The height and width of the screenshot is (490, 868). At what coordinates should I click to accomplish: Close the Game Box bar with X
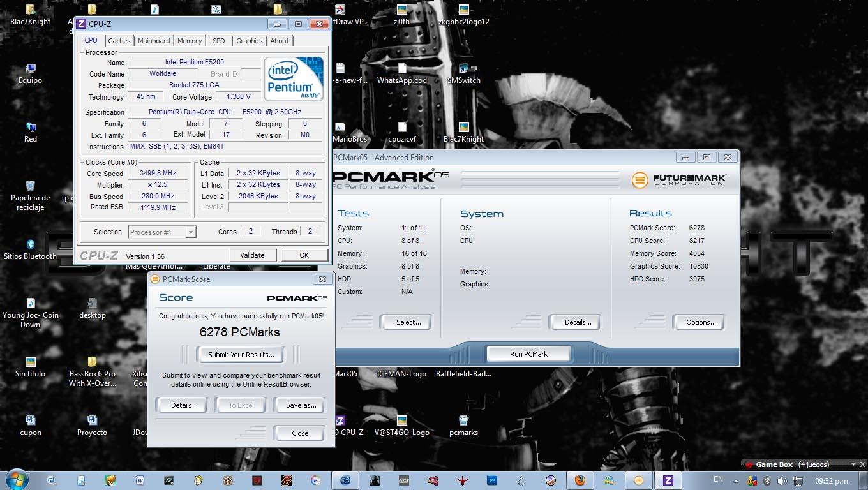862,464
